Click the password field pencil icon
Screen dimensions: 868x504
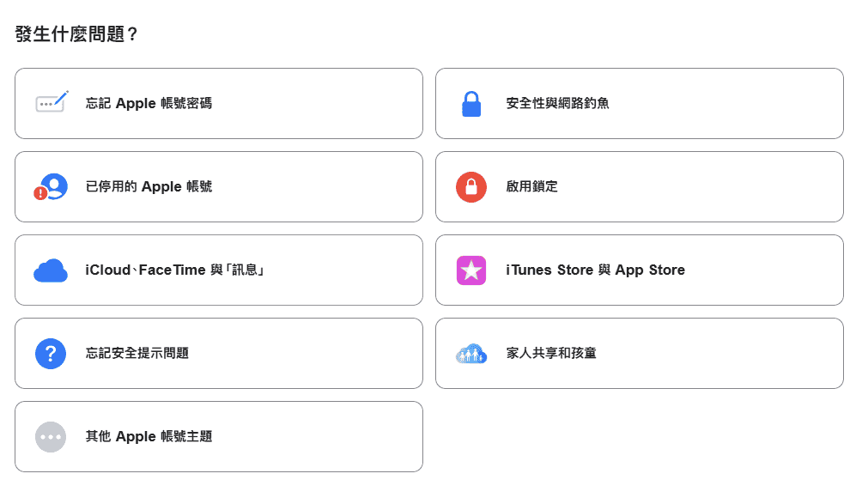[x=52, y=103]
